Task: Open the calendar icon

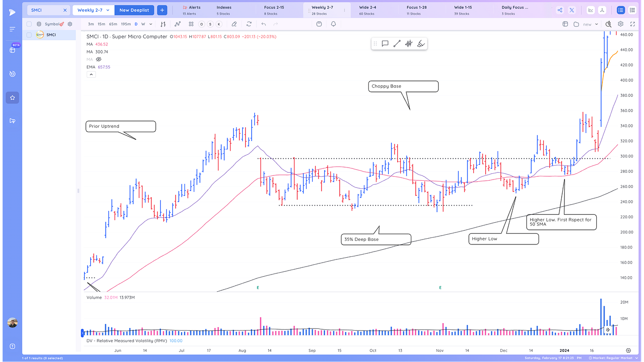Action: coord(318,24)
